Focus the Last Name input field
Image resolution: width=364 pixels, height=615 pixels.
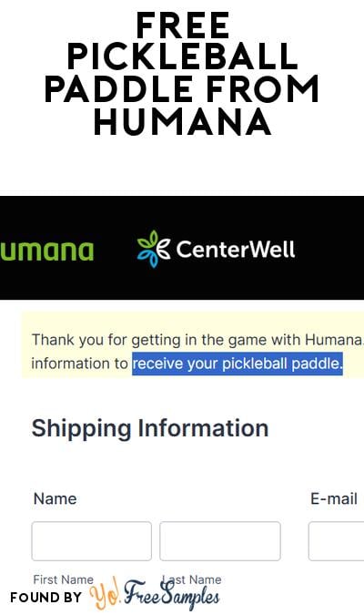(220, 541)
